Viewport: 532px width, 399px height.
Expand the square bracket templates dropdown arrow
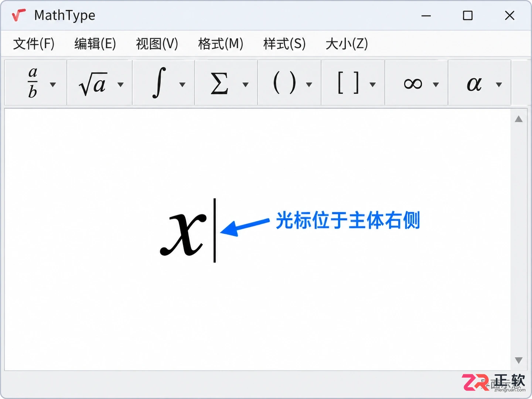(373, 85)
